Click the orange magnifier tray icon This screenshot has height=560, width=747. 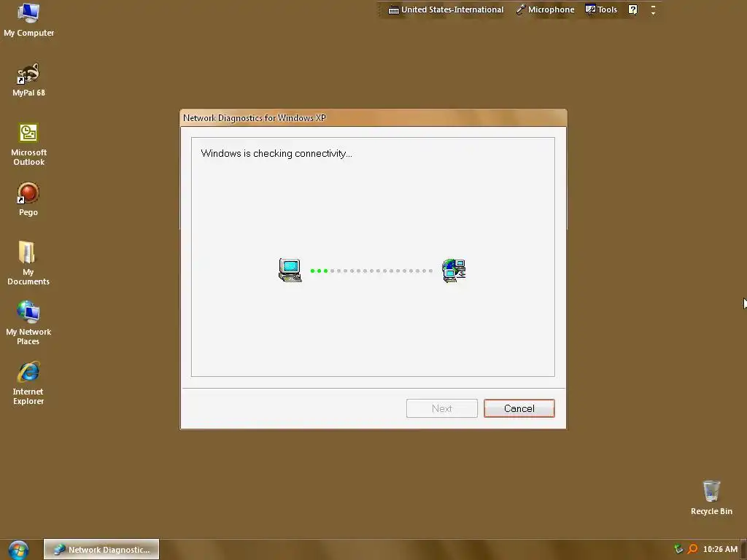(693, 549)
